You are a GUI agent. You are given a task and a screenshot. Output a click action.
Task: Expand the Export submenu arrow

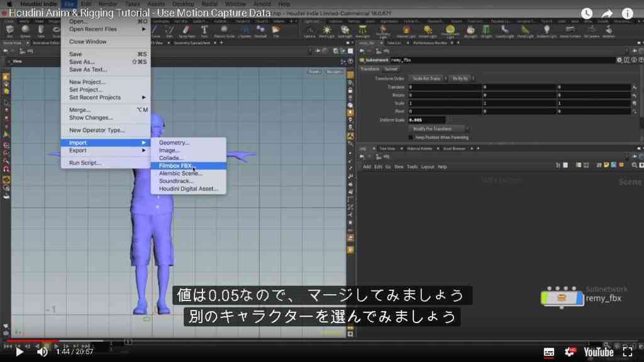(x=144, y=151)
